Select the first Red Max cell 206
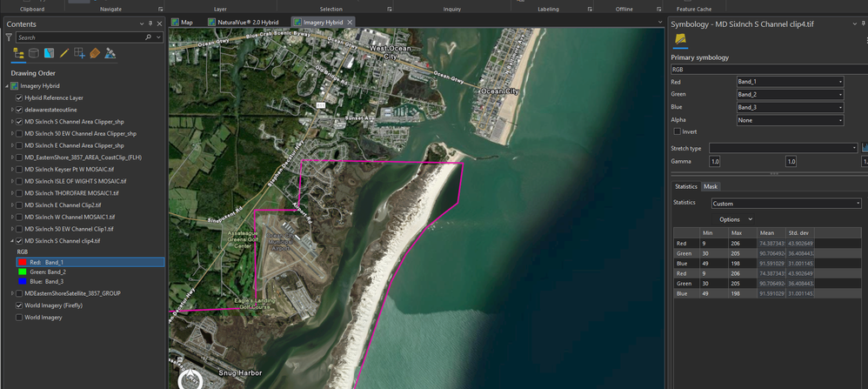The width and height of the screenshot is (868, 389). tap(742, 244)
